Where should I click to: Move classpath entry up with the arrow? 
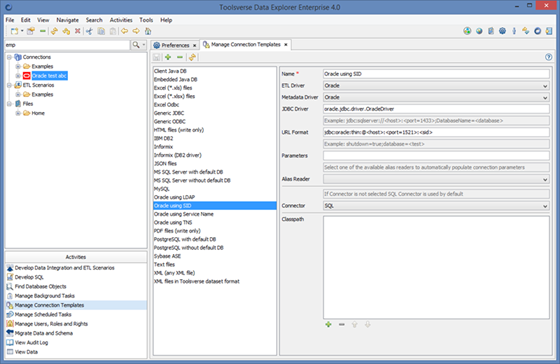coord(355,324)
